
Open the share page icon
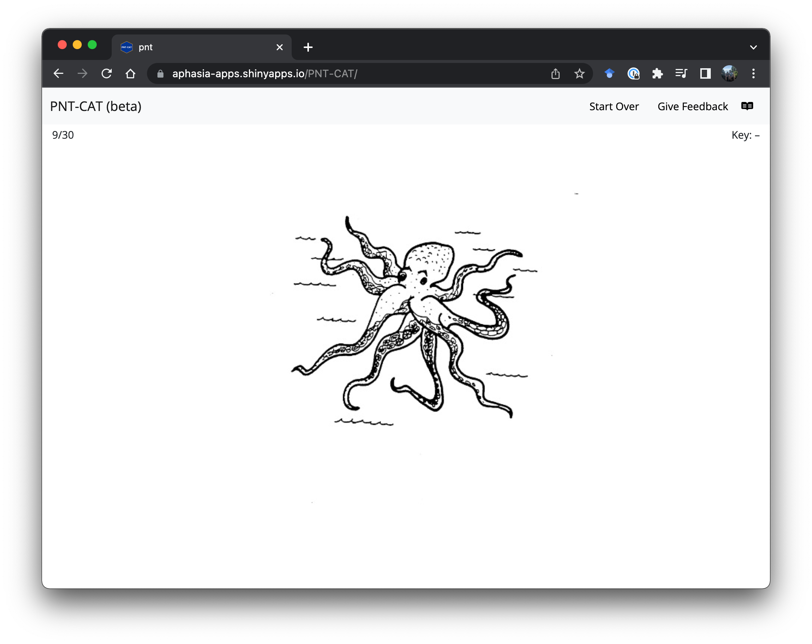click(x=556, y=73)
